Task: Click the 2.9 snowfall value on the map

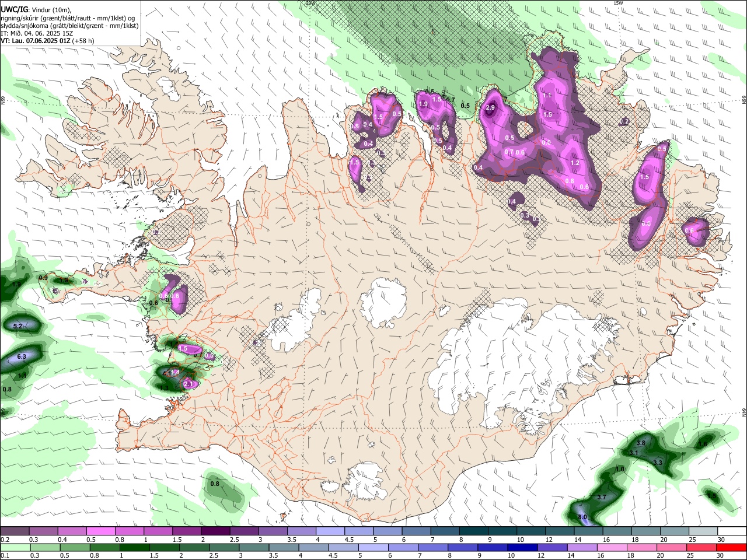Action: (x=490, y=107)
